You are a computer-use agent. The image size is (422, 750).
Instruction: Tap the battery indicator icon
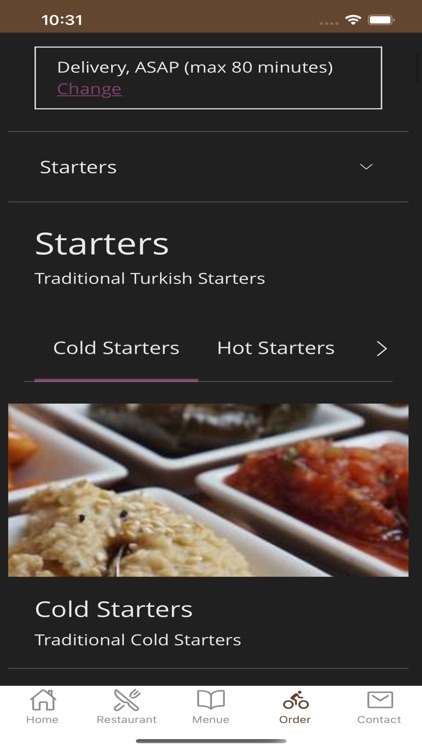tap(381, 20)
